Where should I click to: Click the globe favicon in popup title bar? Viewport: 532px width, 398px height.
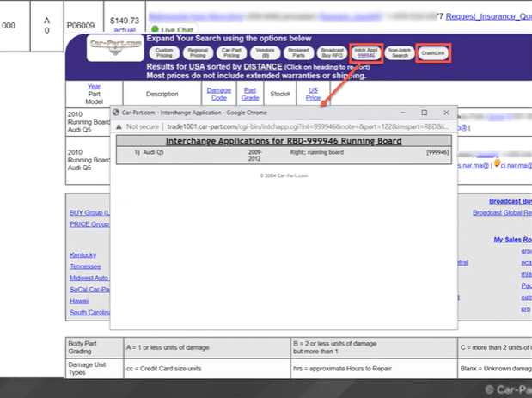coord(116,113)
